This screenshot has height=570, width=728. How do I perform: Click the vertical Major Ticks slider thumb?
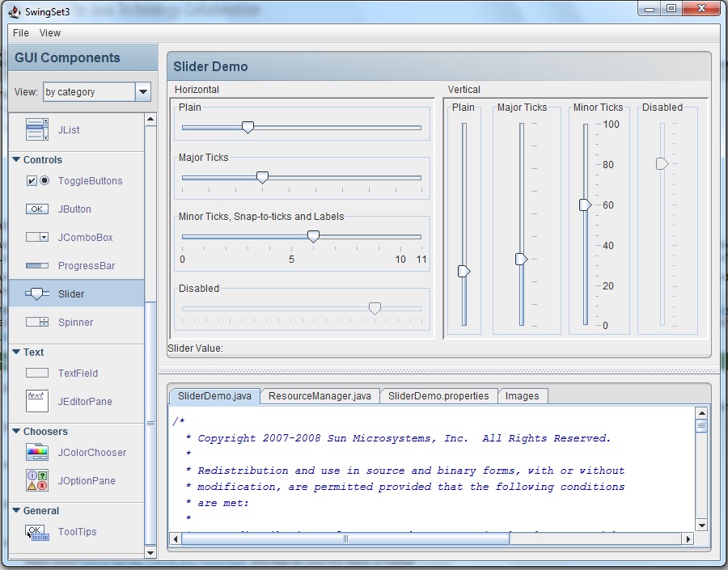click(522, 259)
